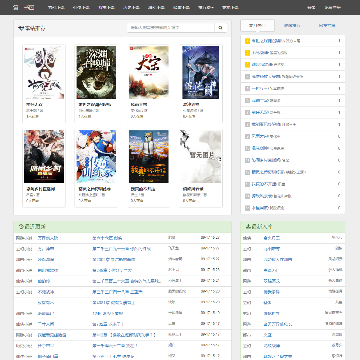
Task: Open the blue swordsman book cover
Action: point(201,72)
